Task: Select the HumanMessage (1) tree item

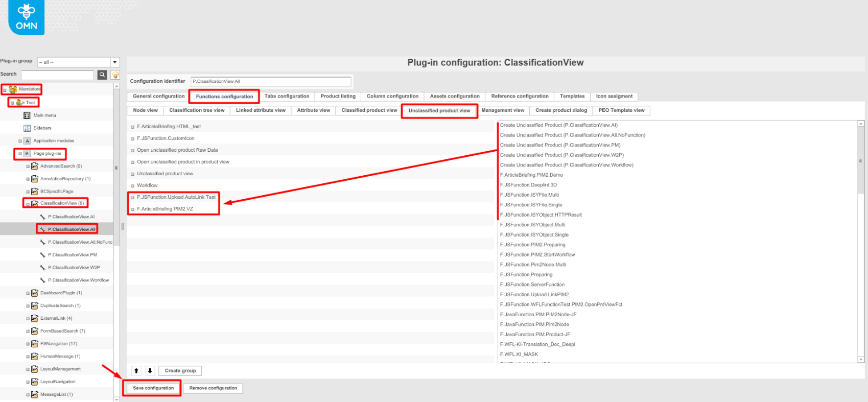Action: click(x=60, y=357)
